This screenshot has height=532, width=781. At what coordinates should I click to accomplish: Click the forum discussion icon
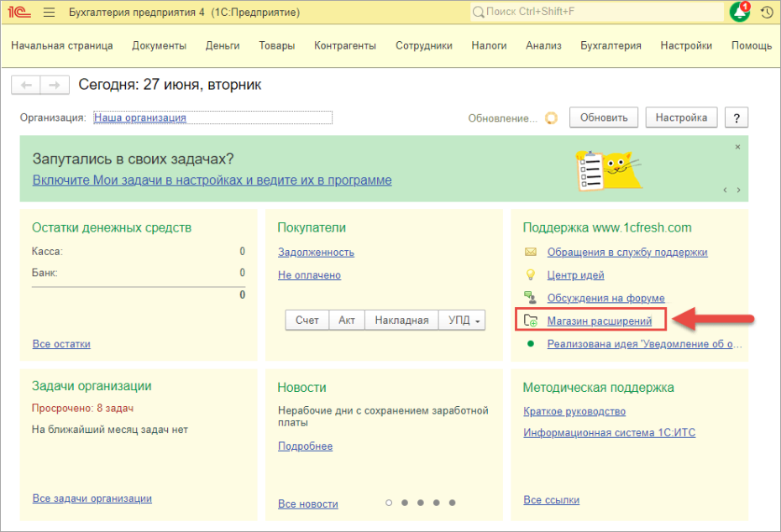point(531,298)
